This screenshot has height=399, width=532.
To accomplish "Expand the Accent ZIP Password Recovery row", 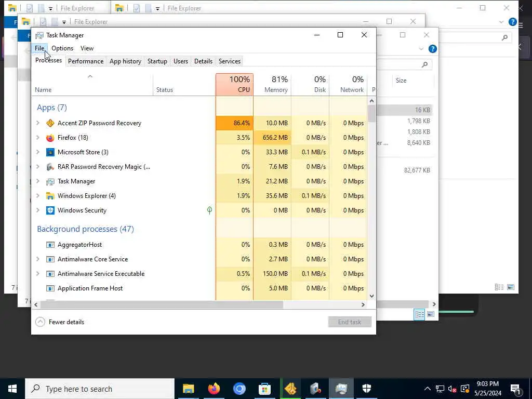I will click(38, 123).
